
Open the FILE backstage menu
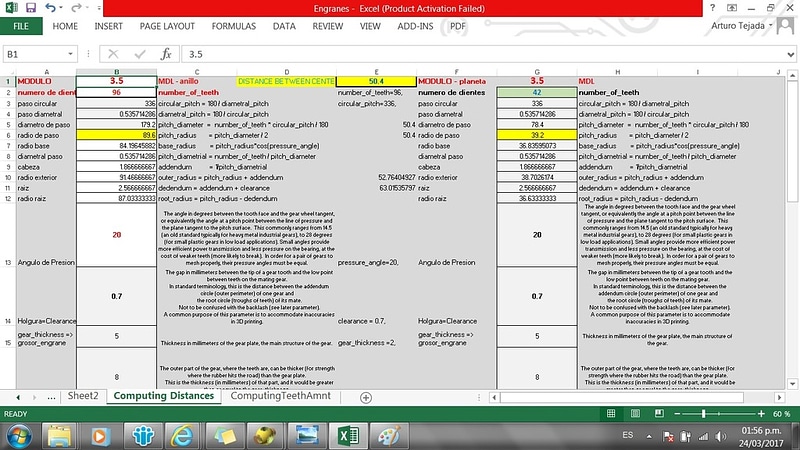click(x=21, y=26)
